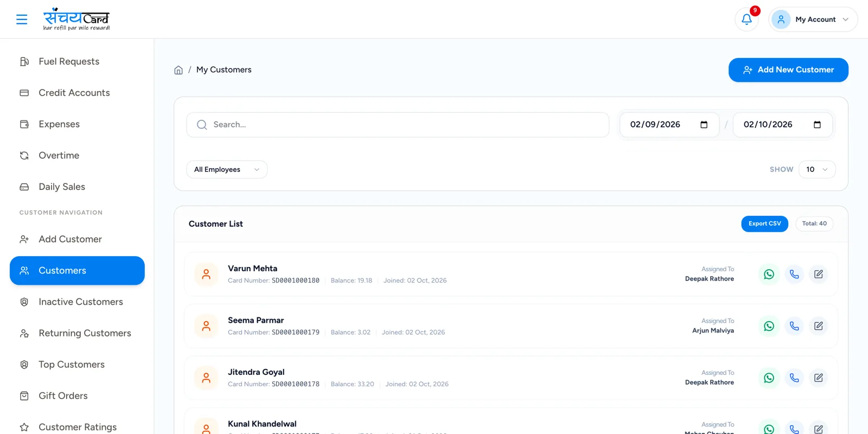Go to Credit Accounts

(77, 93)
